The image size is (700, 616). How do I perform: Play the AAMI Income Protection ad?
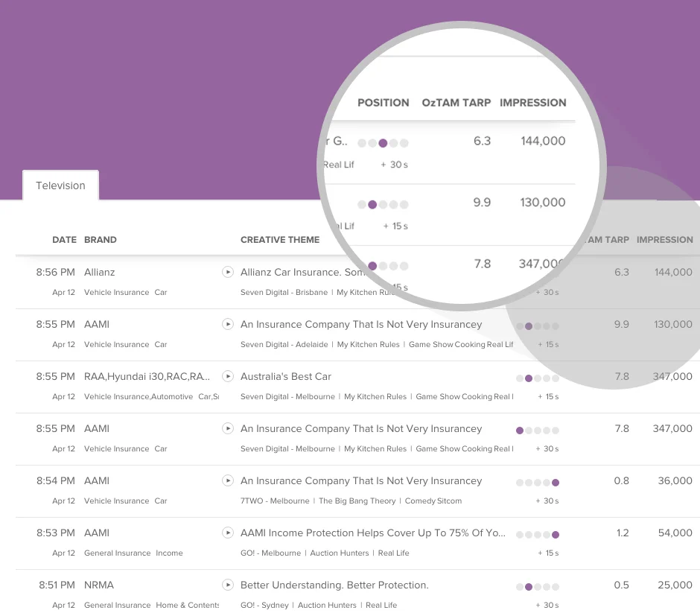point(228,533)
